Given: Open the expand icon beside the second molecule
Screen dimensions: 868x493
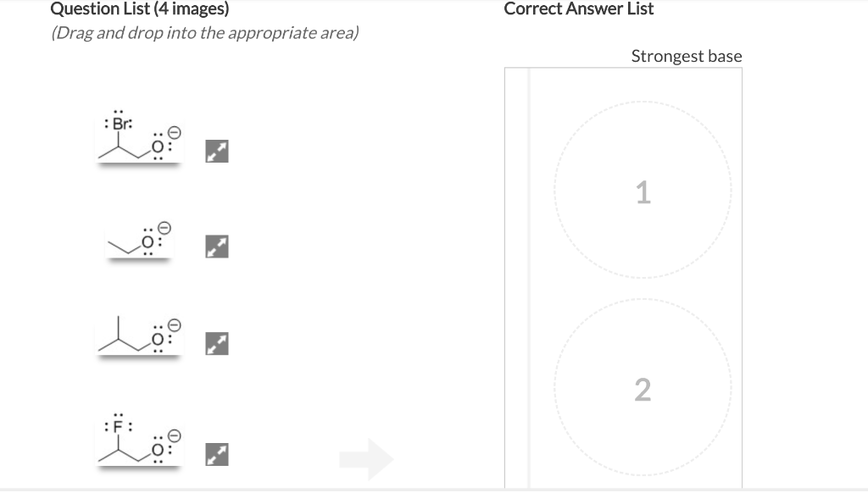Looking at the screenshot, I should 215,246.
